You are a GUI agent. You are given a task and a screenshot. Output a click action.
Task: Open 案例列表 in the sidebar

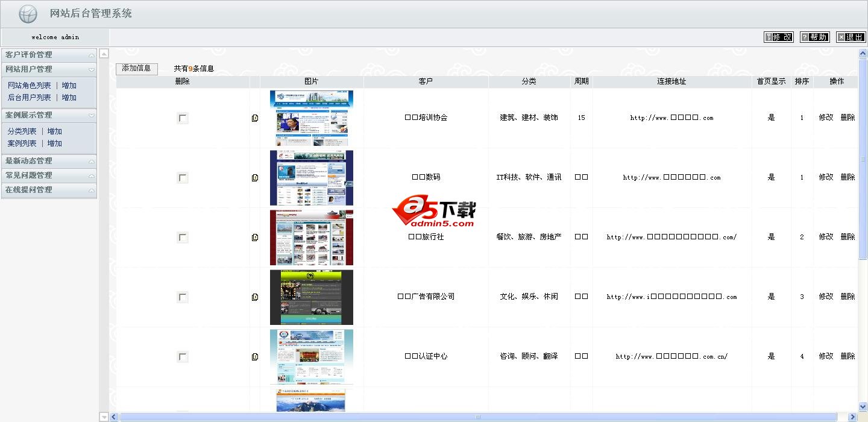tap(22, 143)
